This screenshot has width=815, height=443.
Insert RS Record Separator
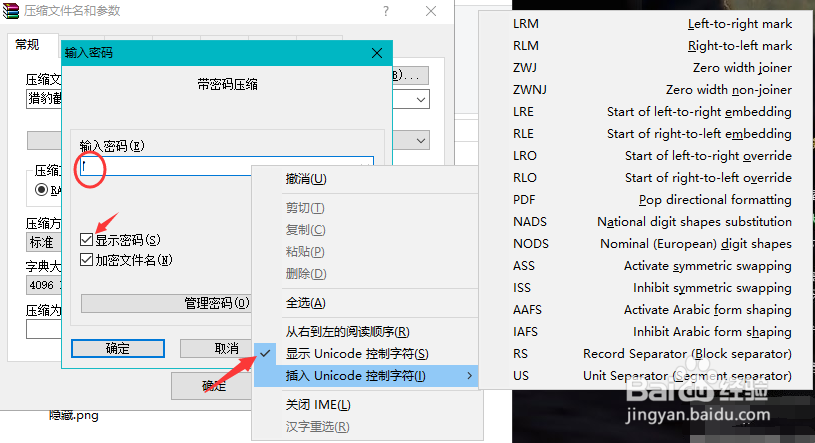(647, 354)
